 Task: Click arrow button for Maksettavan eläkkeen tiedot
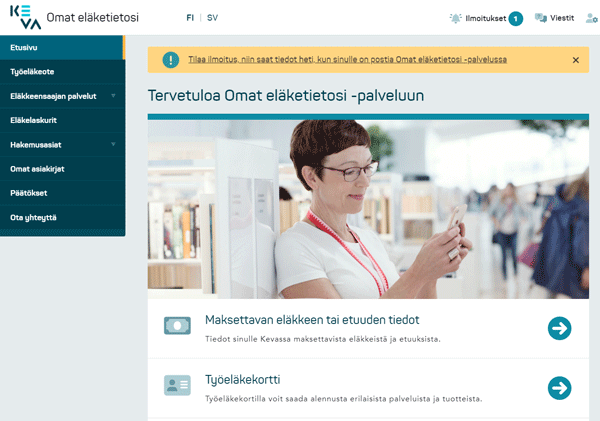point(559,328)
